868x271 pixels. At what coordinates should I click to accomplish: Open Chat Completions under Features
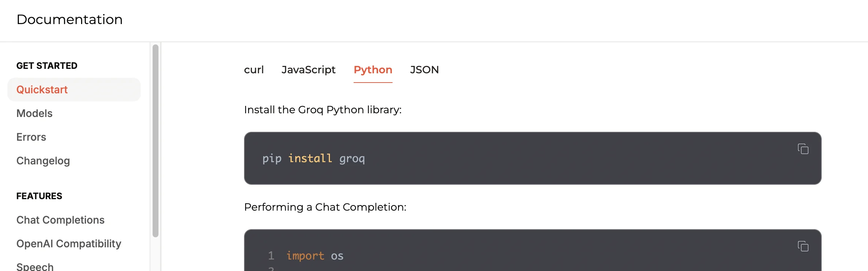click(60, 220)
